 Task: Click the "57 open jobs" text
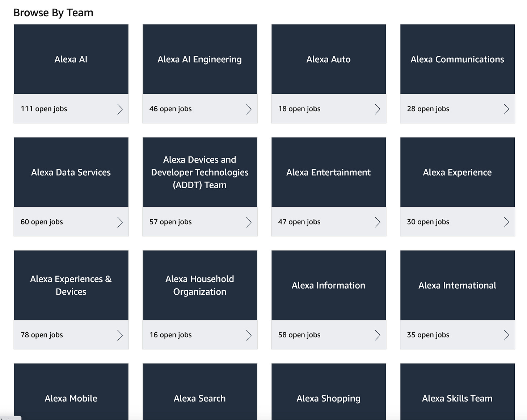[170, 222]
